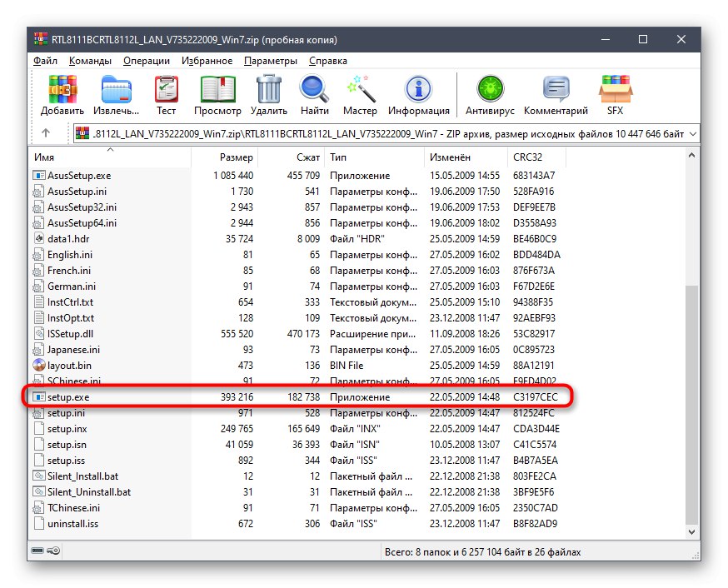Image resolution: width=728 pixels, height=588 pixels.
Task: Select the French.ini file name
Action: 68,271
